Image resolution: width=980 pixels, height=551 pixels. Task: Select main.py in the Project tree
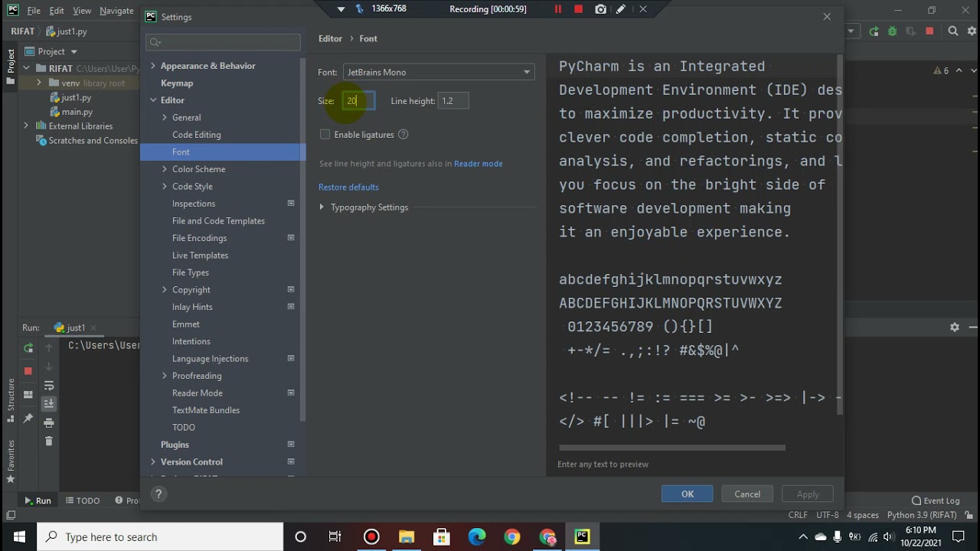tap(77, 112)
